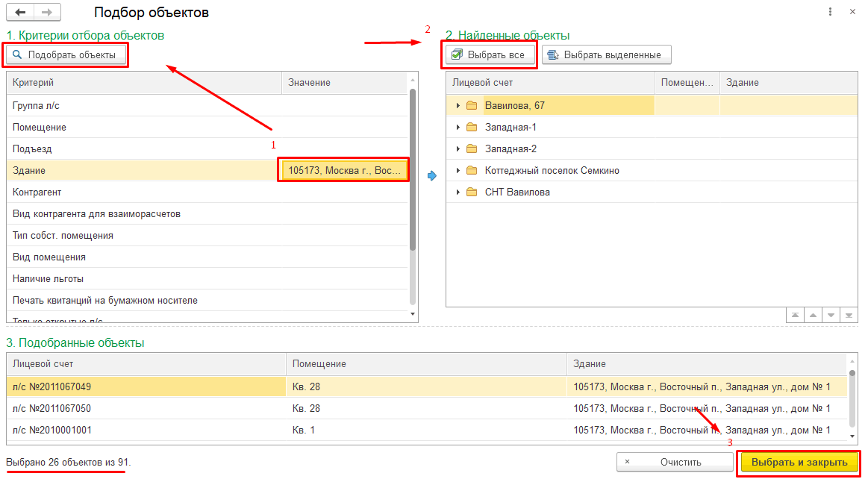Open the three-dot more options menu
868x479 pixels.
pyautogui.click(x=830, y=13)
